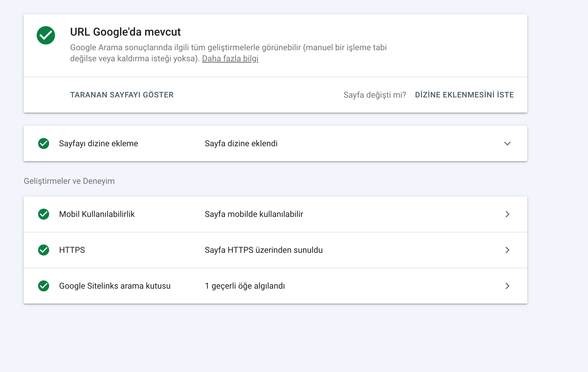The width and height of the screenshot is (588, 372).
Task: Open Mobil Kullanılabilirlik details with its chevron
Action: pyautogui.click(x=507, y=214)
